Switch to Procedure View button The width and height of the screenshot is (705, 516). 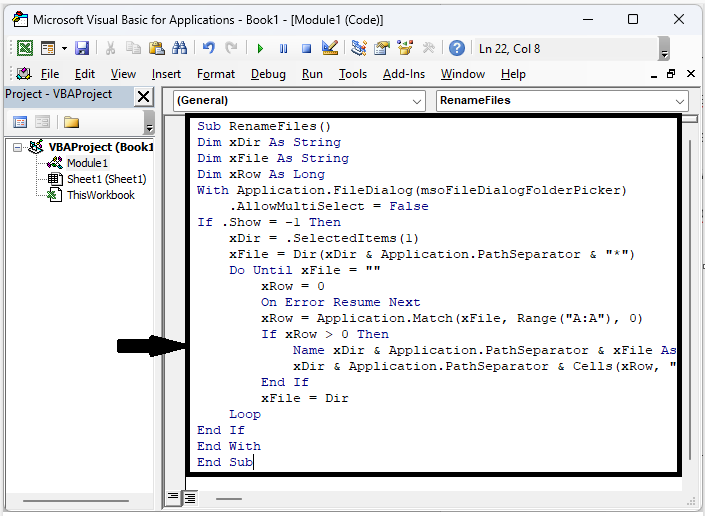173,497
